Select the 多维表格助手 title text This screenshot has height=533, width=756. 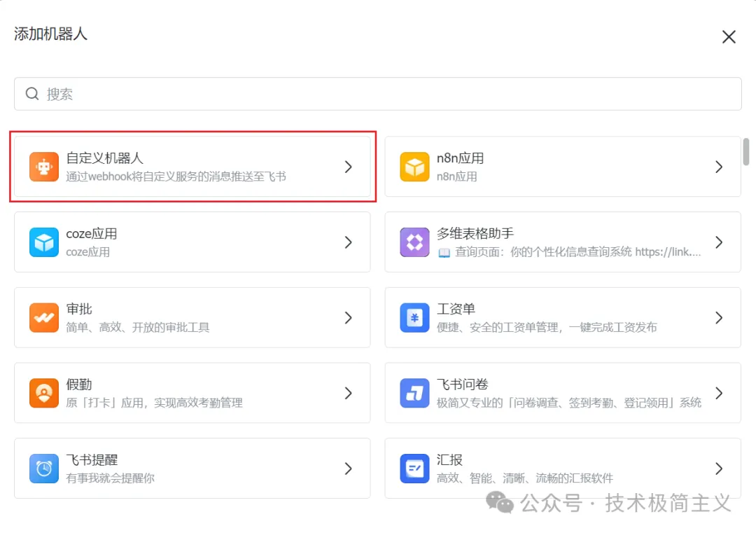click(475, 233)
